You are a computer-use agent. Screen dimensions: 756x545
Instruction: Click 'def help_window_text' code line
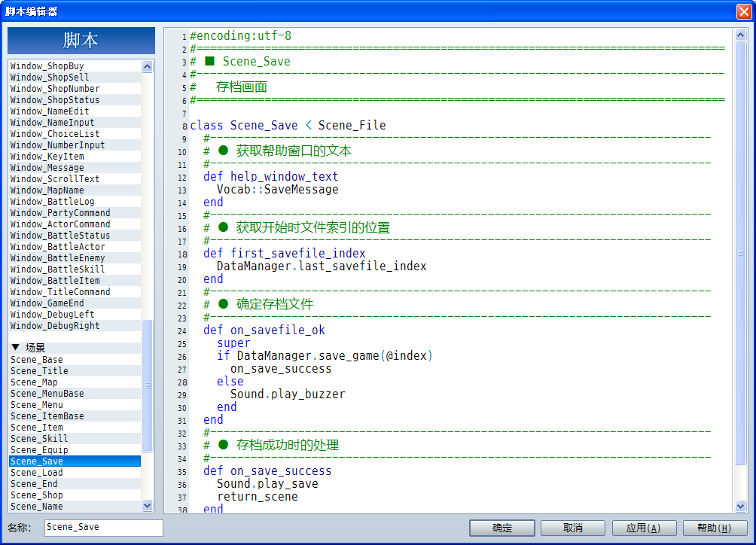coord(270,176)
